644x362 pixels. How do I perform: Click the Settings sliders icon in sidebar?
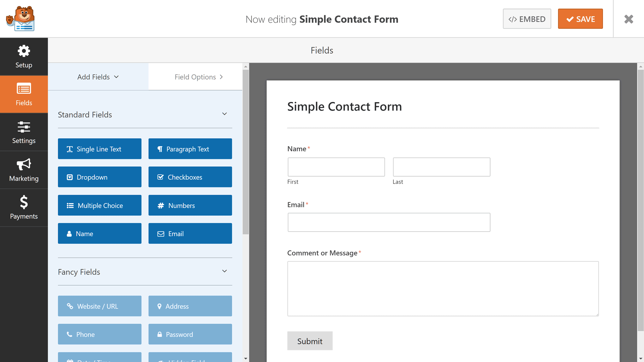click(24, 127)
